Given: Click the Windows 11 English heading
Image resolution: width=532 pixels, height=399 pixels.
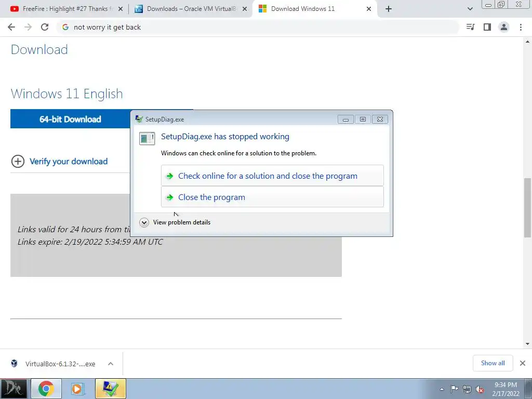Looking at the screenshot, I should point(66,94).
